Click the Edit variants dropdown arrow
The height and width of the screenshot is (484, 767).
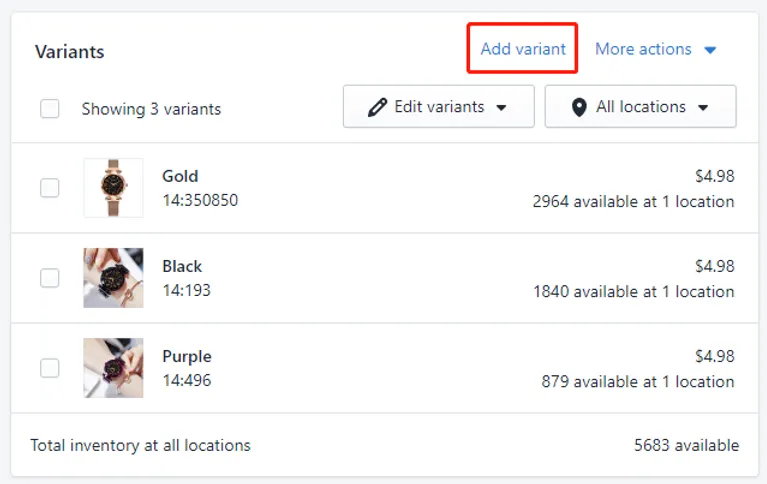501,108
